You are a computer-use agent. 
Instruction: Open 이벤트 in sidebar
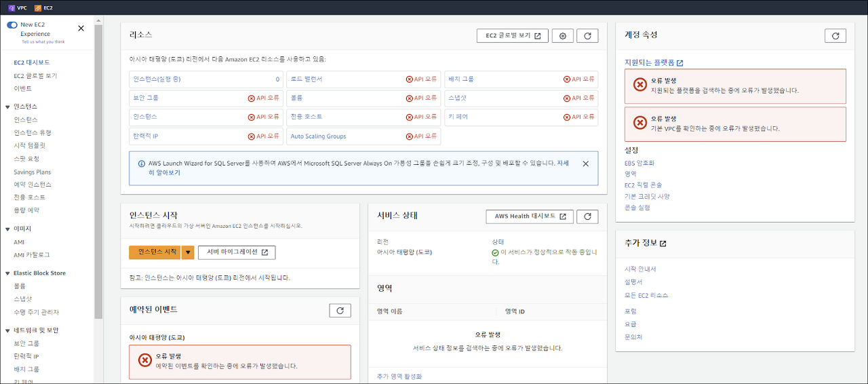pyautogui.click(x=22, y=88)
